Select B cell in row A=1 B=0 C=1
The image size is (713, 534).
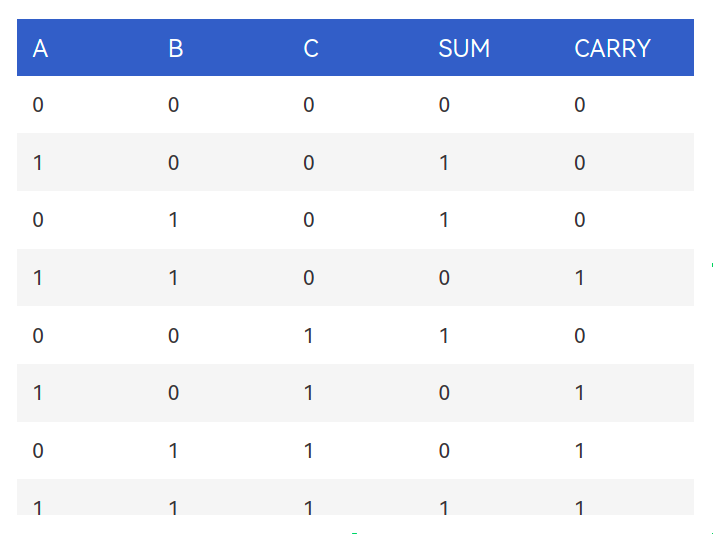coord(173,393)
